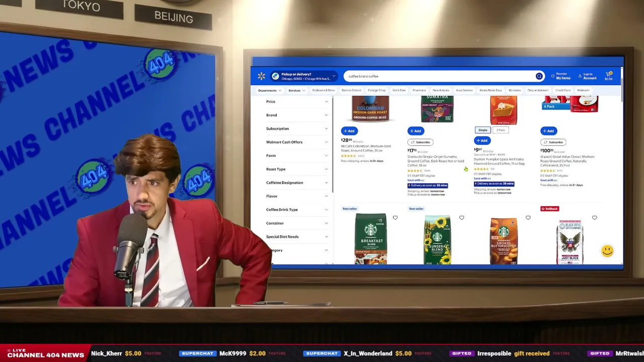Expand the Coffee Drink Type filter

click(297, 210)
